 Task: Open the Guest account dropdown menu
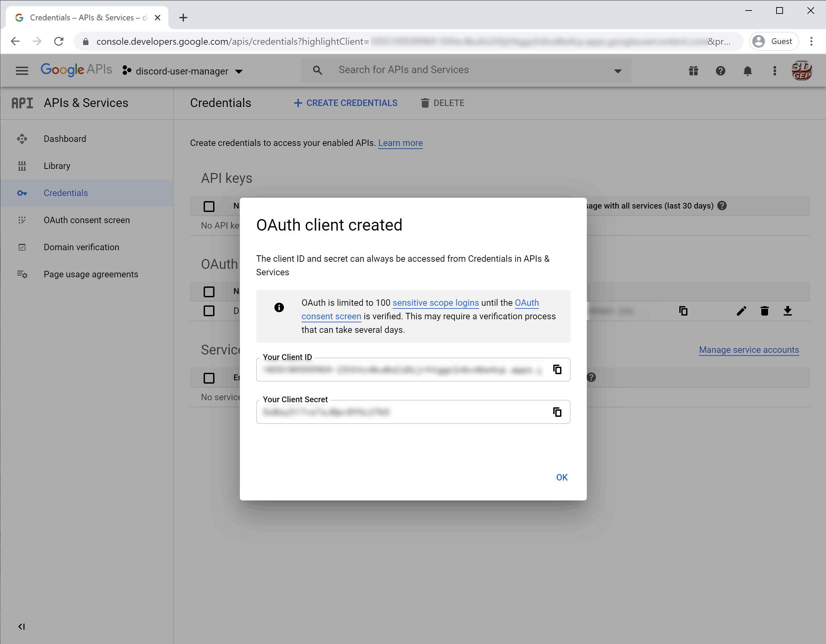click(775, 42)
